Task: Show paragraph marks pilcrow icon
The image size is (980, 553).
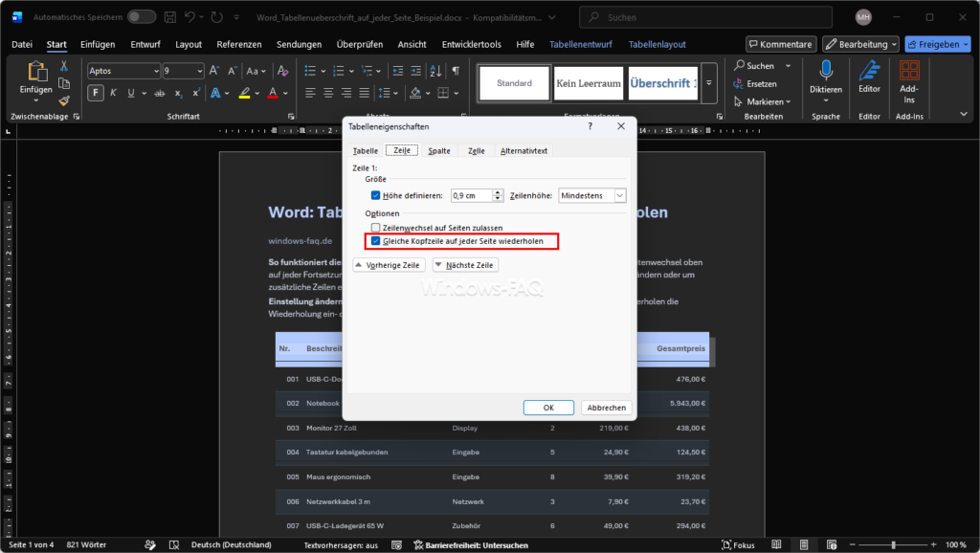Action: tap(456, 71)
